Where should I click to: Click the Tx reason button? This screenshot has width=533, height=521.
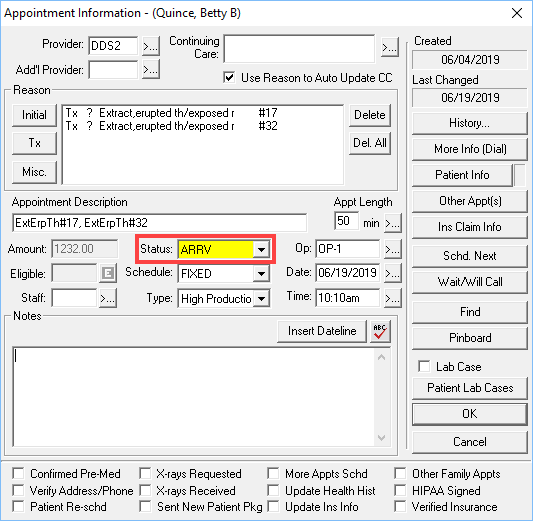[34, 143]
